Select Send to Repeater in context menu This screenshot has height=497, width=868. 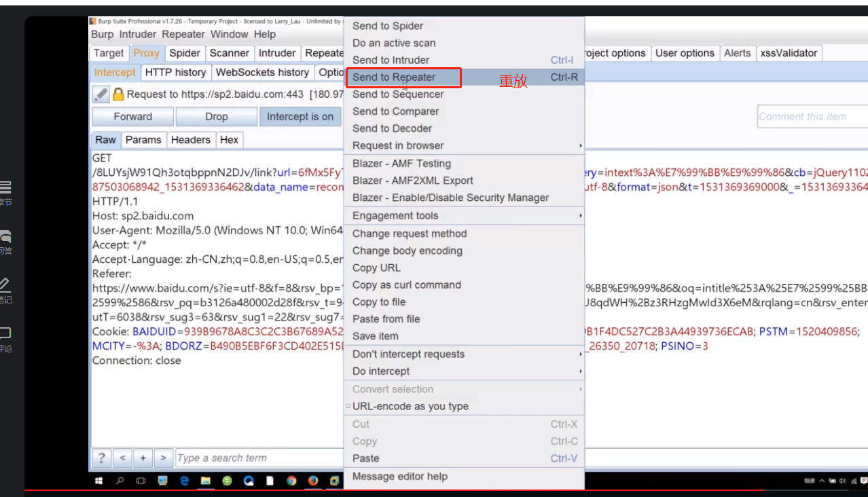pyautogui.click(x=464, y=77)
